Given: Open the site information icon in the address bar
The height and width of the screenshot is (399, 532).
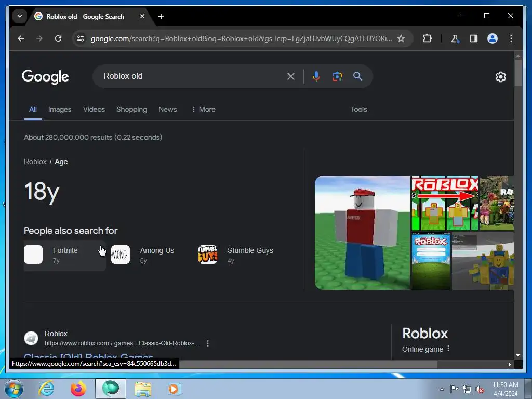Looking at the screenshot, I should pyautogui.click(x=81, y=38).
